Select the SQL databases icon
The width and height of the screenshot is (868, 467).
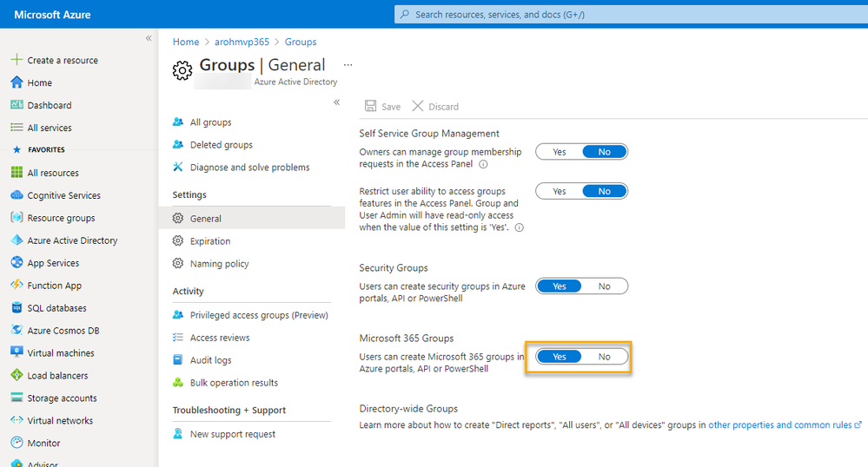[x=17, y=308]
